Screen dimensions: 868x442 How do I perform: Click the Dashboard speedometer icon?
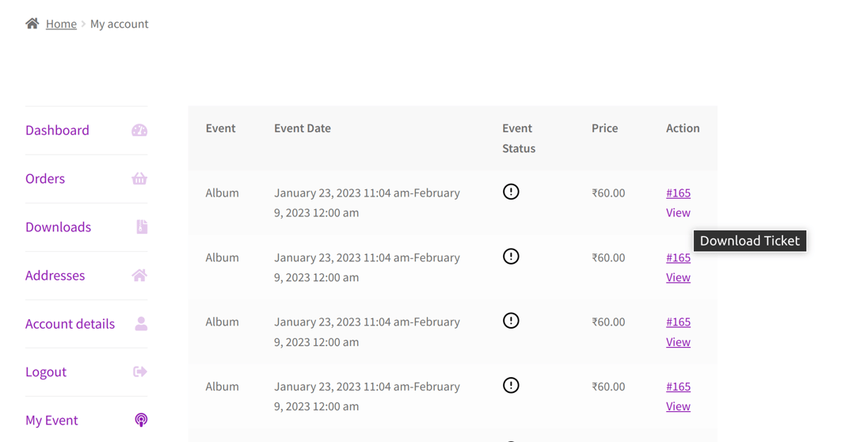coord(139,130)
